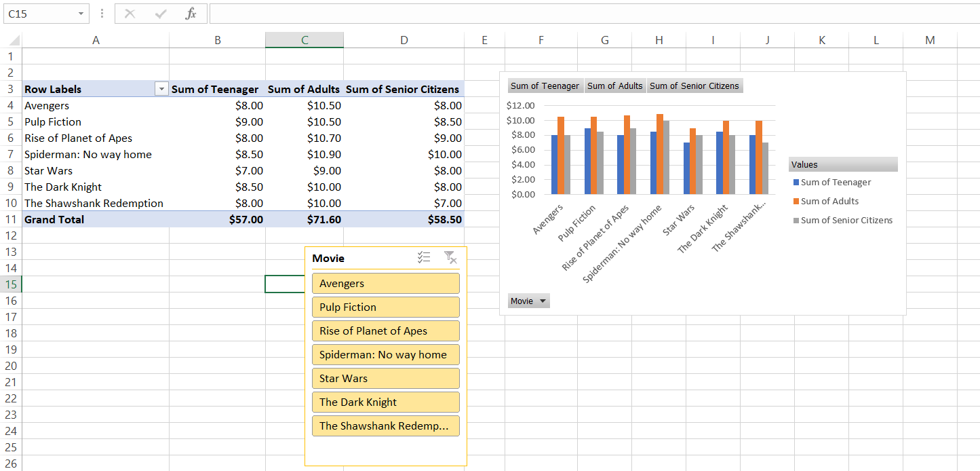The width and height of the screenshot is (980, 471).
Task: Select column C header
Action: coord(305,40)
